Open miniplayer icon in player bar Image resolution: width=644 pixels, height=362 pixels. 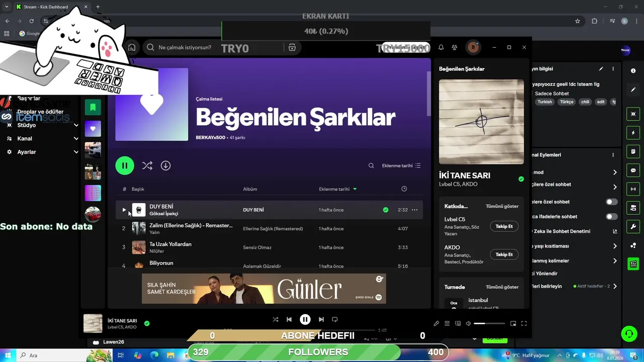[x=513, y=324]
